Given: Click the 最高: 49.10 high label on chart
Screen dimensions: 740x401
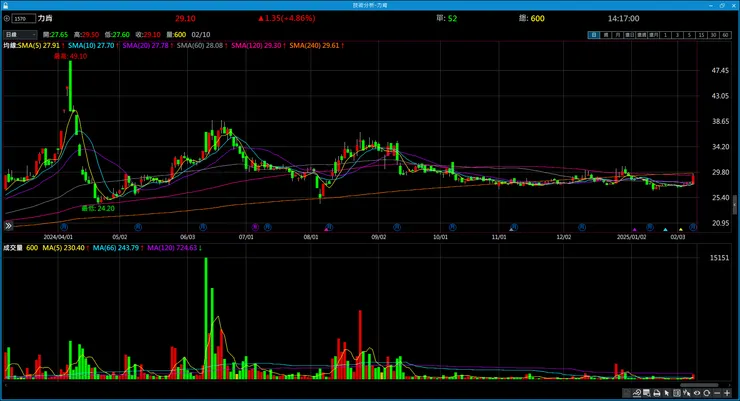Looking at the screenshot, I should point(70,56).
